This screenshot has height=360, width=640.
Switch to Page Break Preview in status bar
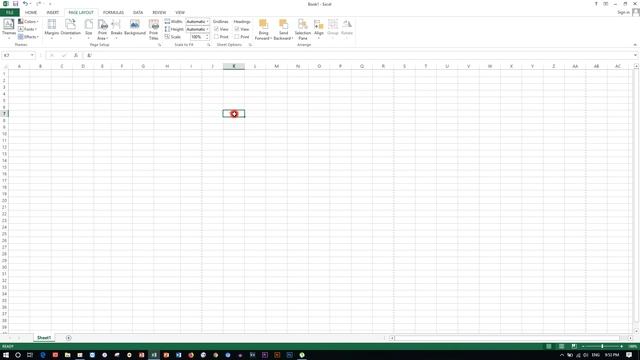click(574, 346)
